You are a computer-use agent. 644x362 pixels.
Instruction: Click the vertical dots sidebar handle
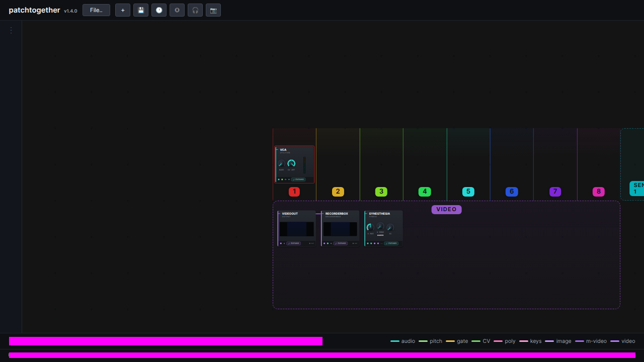(11, 30)
